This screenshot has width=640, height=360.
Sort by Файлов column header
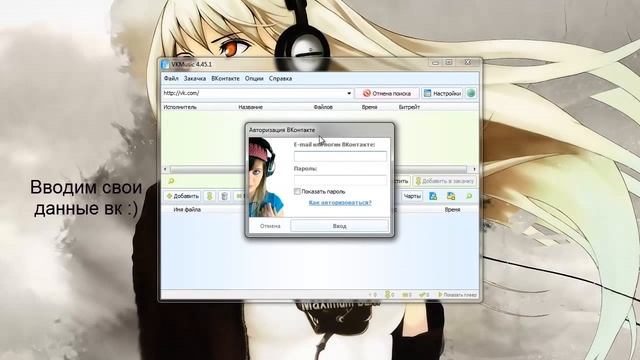pyautogui.click(x=323, y=107)
